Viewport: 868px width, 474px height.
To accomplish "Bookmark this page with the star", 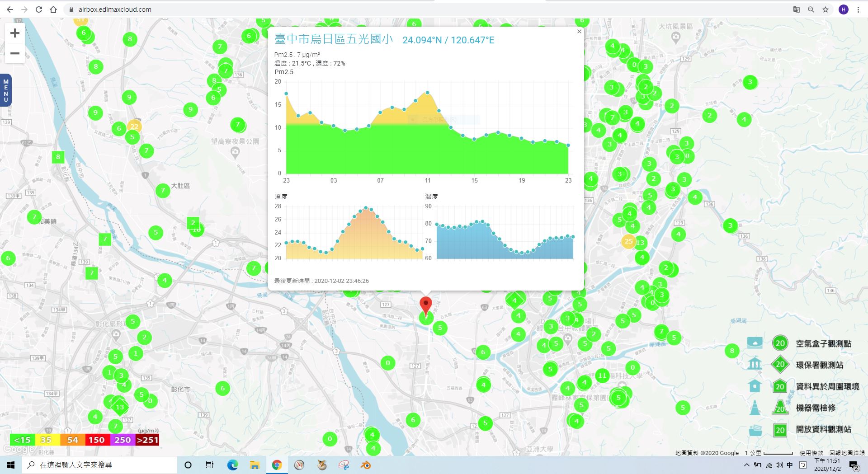I will 826,9.
